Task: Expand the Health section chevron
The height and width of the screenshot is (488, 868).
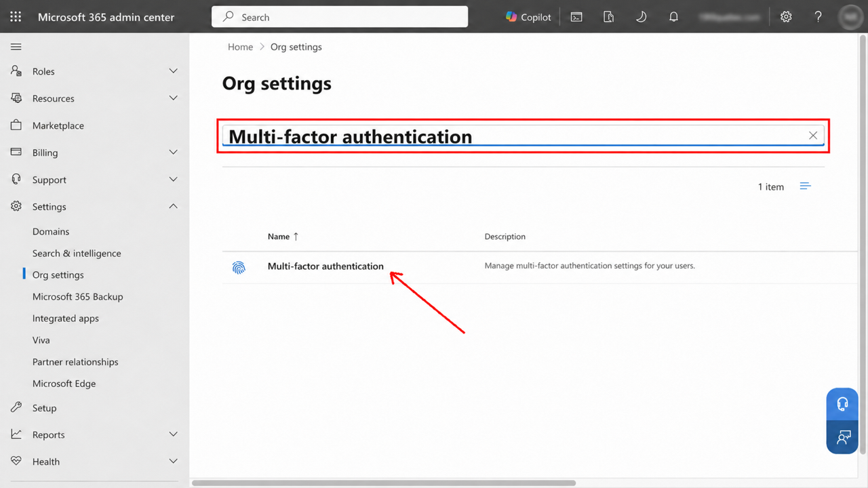Action: (173, 462)
